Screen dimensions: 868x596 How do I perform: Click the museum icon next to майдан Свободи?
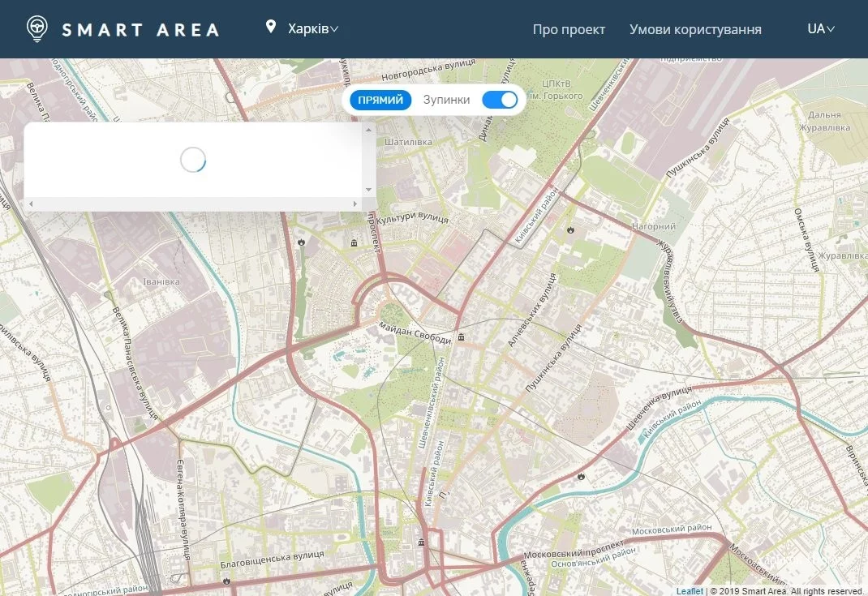pos(461,337)
